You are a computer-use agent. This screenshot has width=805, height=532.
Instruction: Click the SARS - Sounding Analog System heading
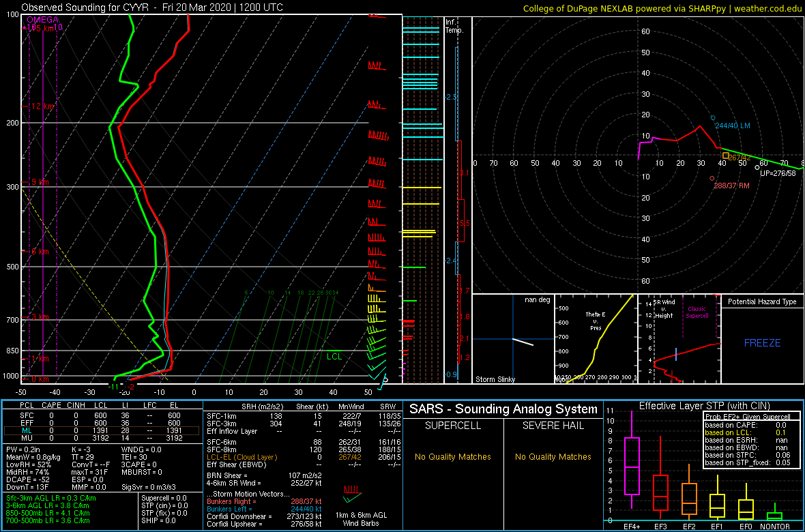pos(503,409)
